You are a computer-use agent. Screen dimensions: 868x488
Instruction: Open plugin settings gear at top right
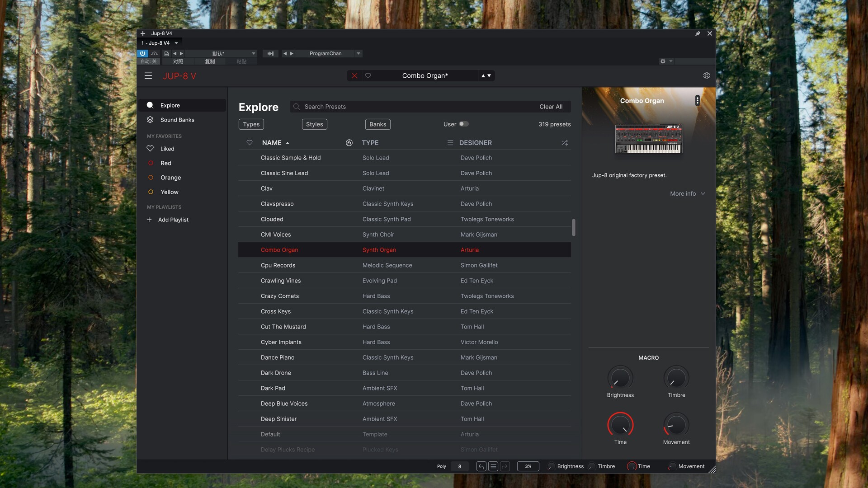(707, 76)
